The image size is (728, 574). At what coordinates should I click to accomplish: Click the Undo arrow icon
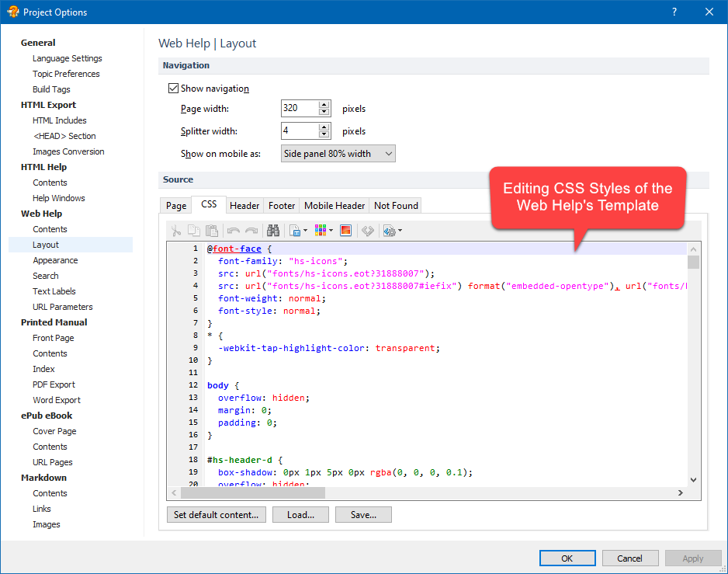coord(234,231)
